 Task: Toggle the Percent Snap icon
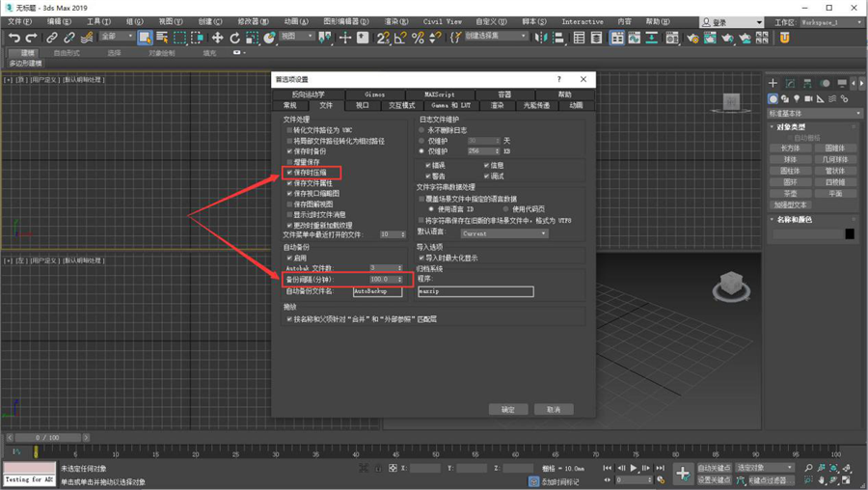pyautogui.click(x=418, y=38)
